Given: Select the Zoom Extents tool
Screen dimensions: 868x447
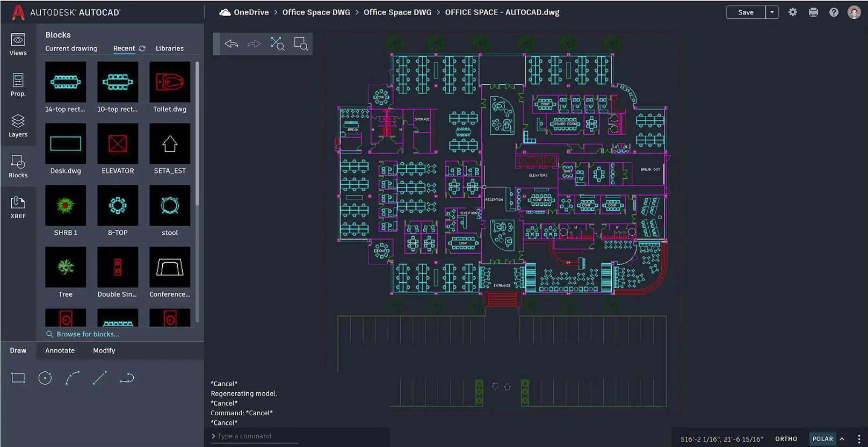Looking at the screenshot, I should click(x=277, y=44).
